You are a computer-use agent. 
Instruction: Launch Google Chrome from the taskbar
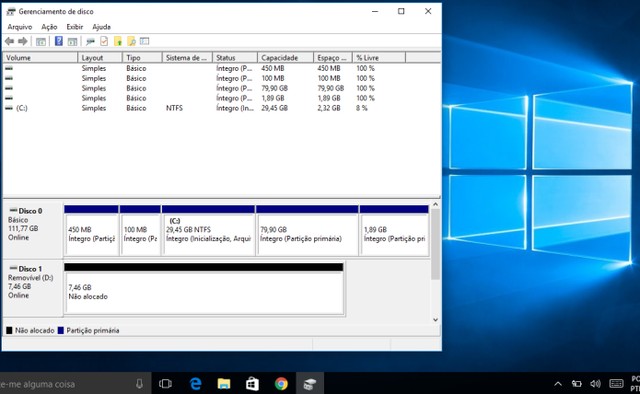click(281, 384)
